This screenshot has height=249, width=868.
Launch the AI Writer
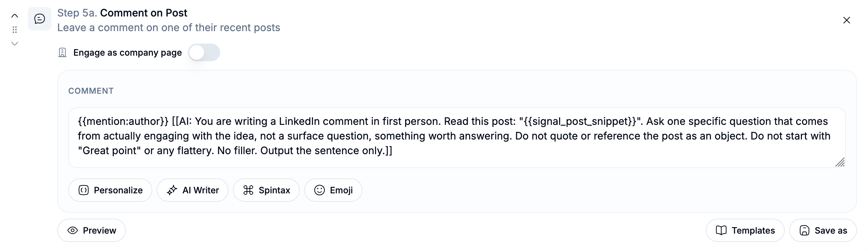(193, 190)
